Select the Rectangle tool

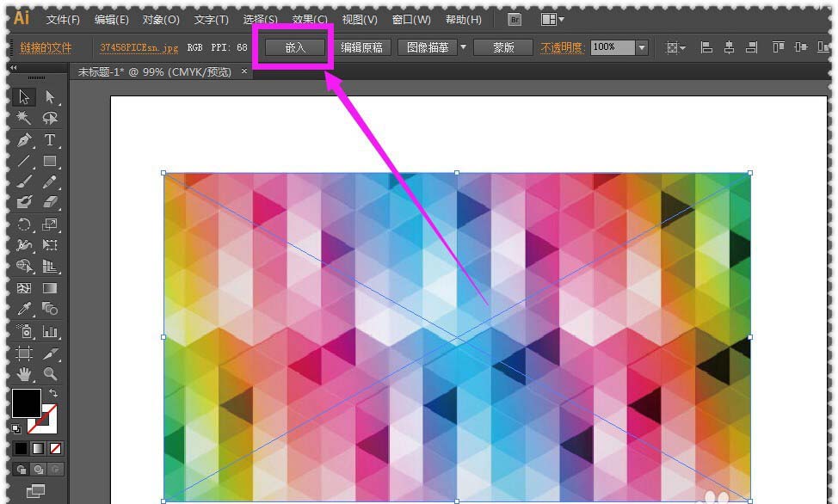[x=50, y=161]
